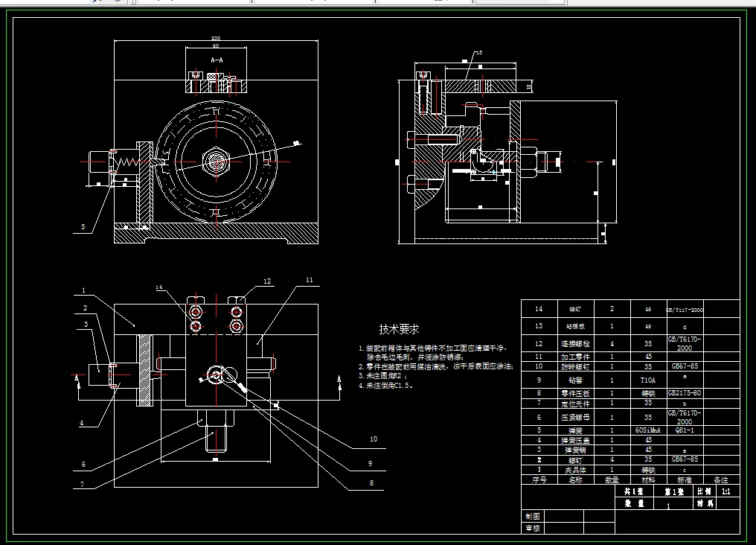Select part name 弹簧销 in parts list
Image resolution: width=756 pixels, height=545 pixels.
point(575,450)
